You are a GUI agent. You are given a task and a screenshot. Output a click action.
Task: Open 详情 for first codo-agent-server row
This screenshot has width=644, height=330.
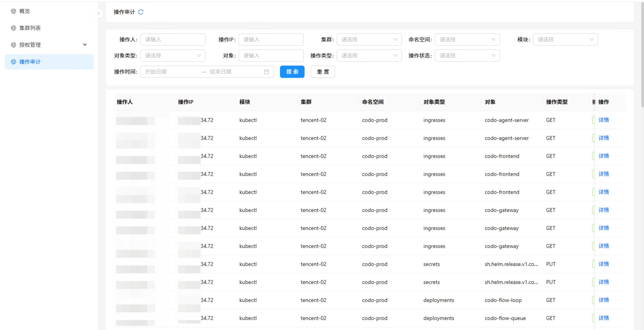pyautogui.click(x=604, y=120)
